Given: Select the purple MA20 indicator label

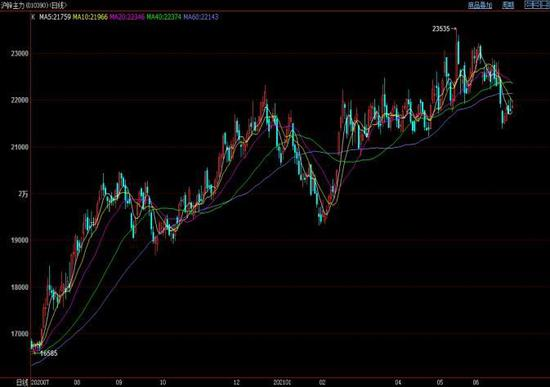Looking at the screenshot, I should point(127,17).
